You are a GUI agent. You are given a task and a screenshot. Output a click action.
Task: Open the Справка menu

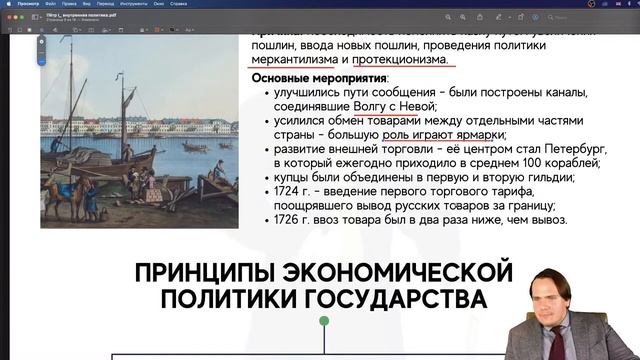pyautogui.click(x=178, y=4)
